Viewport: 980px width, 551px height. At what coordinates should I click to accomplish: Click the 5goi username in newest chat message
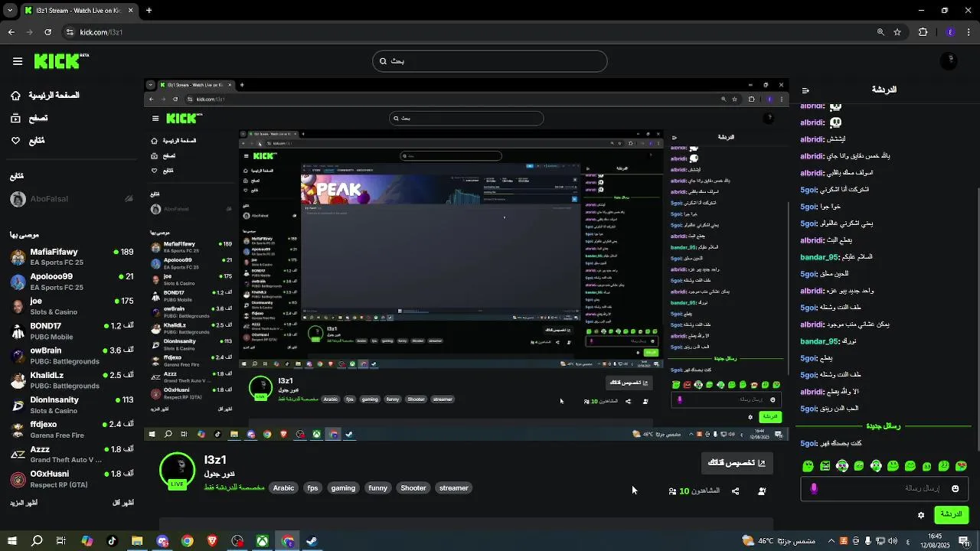(x=809, y=443)
